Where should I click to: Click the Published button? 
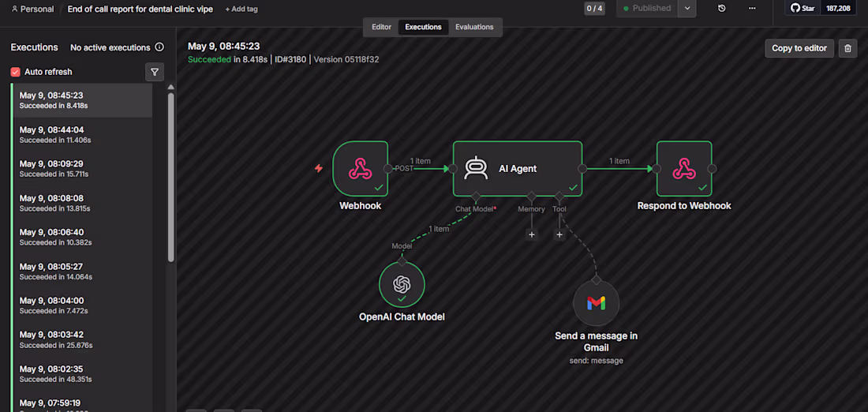(x=647, y=9)
